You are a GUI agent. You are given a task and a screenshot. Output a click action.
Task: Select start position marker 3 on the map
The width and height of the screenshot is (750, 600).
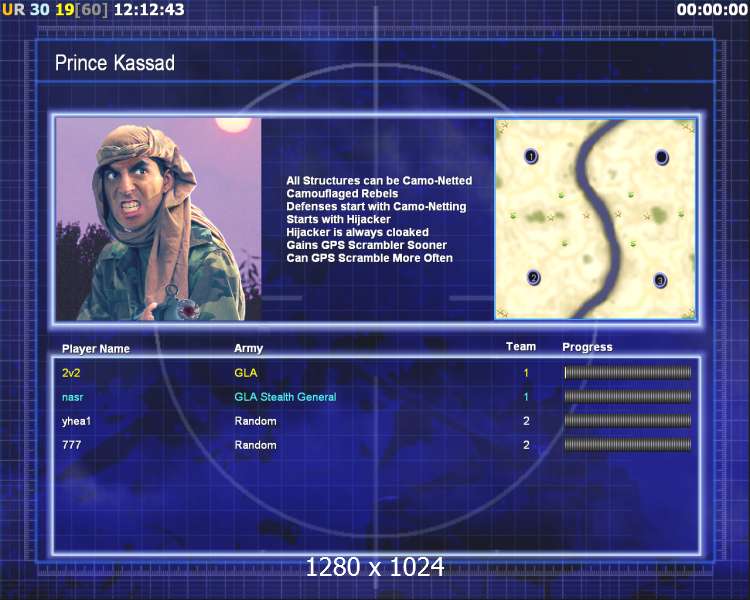[x=660, y=280]
